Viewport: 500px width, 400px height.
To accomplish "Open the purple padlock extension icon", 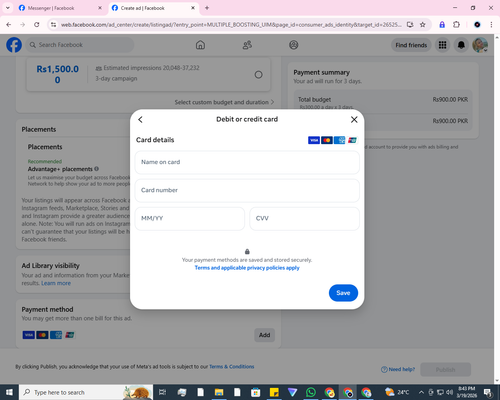I will (x=442, y=25).
